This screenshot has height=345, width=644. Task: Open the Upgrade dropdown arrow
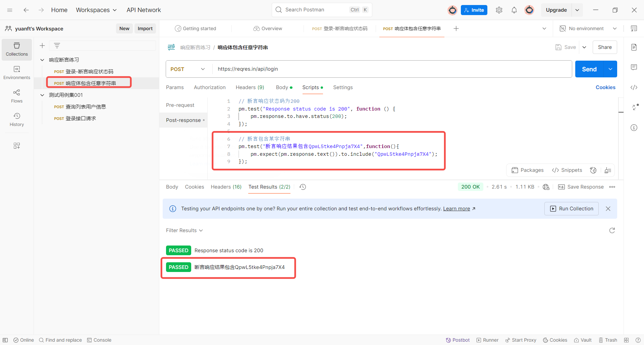[577, 10]
